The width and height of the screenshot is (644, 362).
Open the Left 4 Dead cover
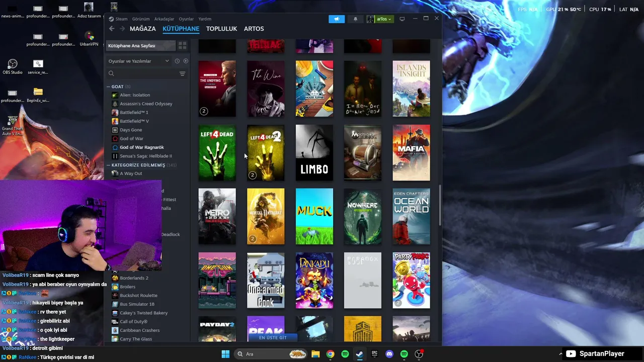(217, 153)
